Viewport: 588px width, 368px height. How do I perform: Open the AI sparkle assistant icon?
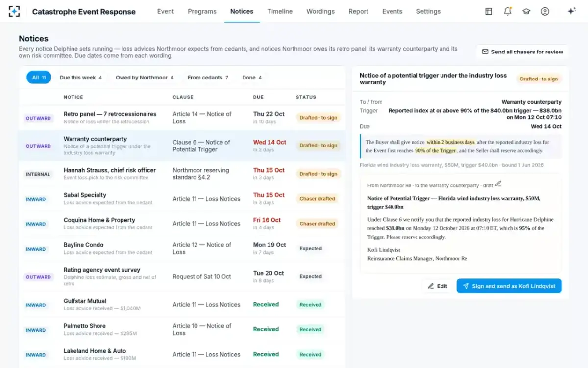point(571,11)
